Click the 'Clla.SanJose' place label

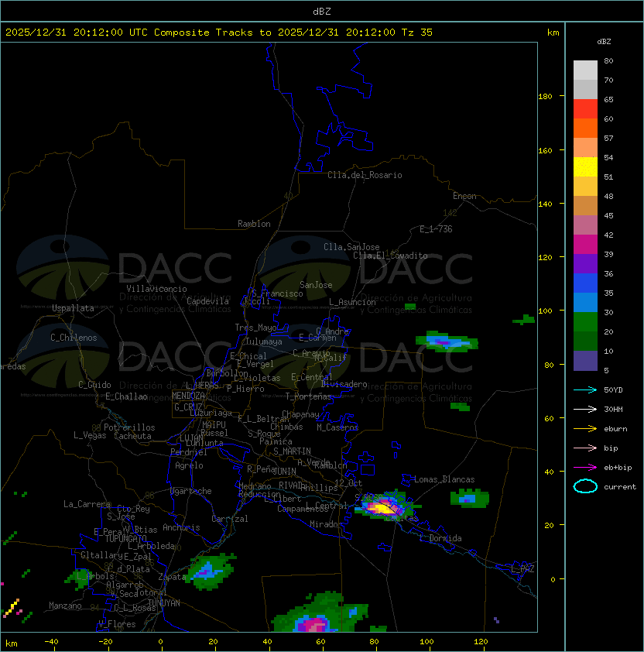(351, 247)
